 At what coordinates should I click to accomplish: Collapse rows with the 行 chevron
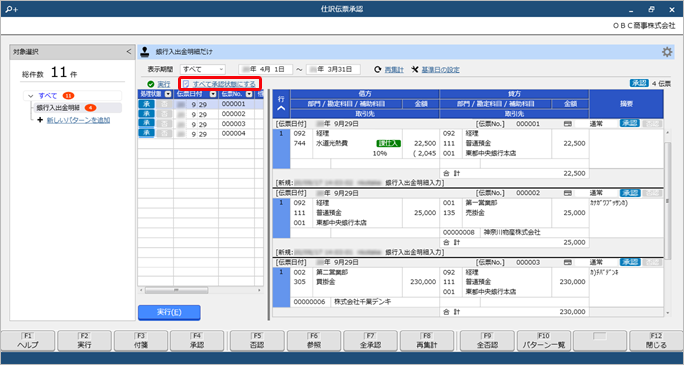coord(281,108)
